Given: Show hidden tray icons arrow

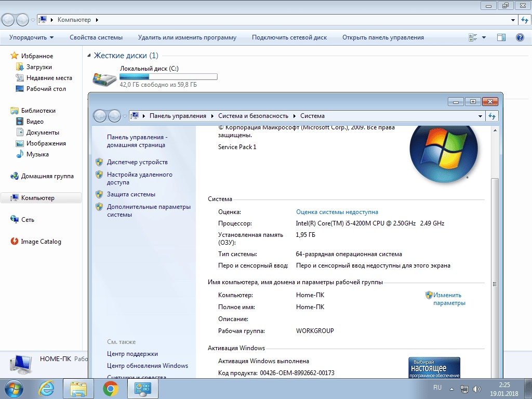Looking at the screenshot, I should [451, 389].
